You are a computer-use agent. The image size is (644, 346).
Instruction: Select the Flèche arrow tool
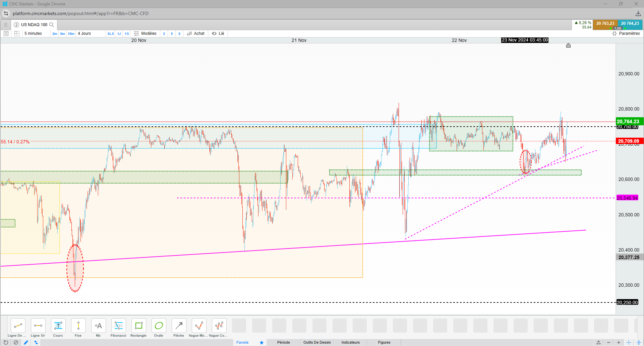[179, 326]
